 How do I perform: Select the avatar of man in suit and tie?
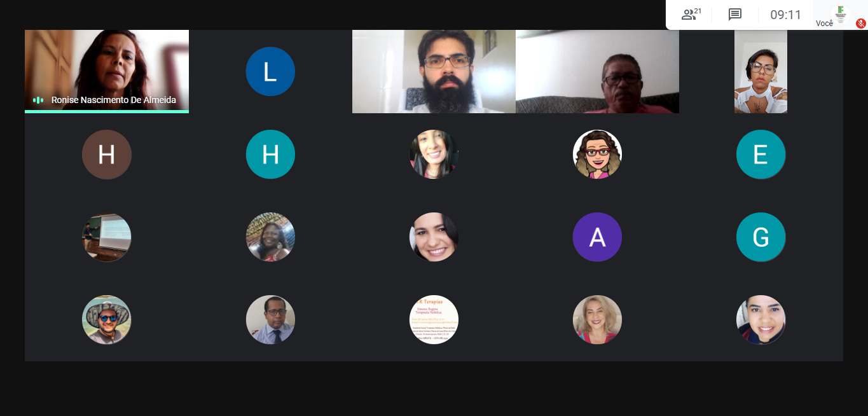point(270,320)
